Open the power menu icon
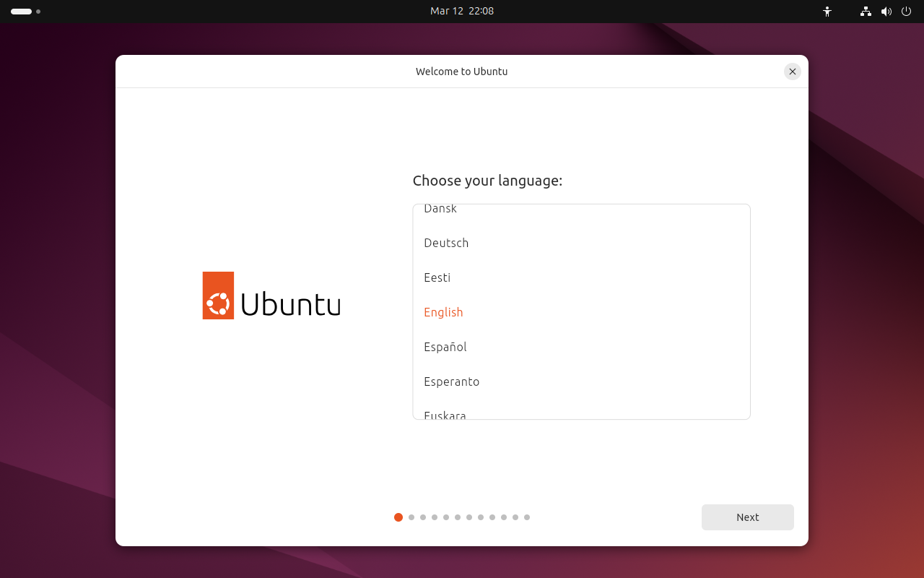Screen dimensions: 924x578 906,12
